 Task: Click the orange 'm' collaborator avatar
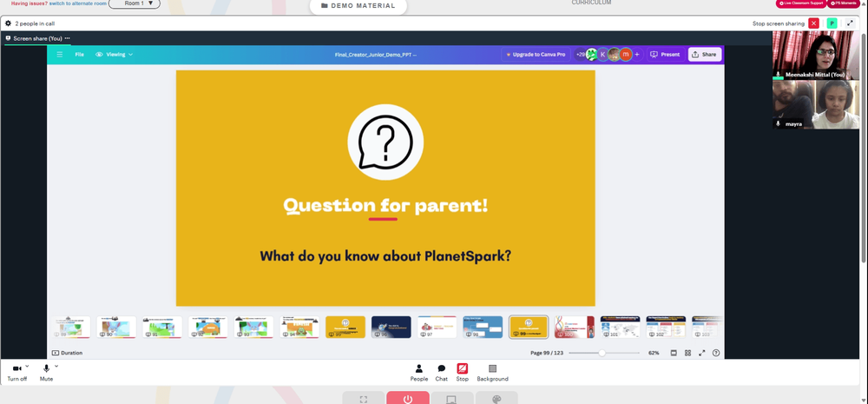coord(626,55)
